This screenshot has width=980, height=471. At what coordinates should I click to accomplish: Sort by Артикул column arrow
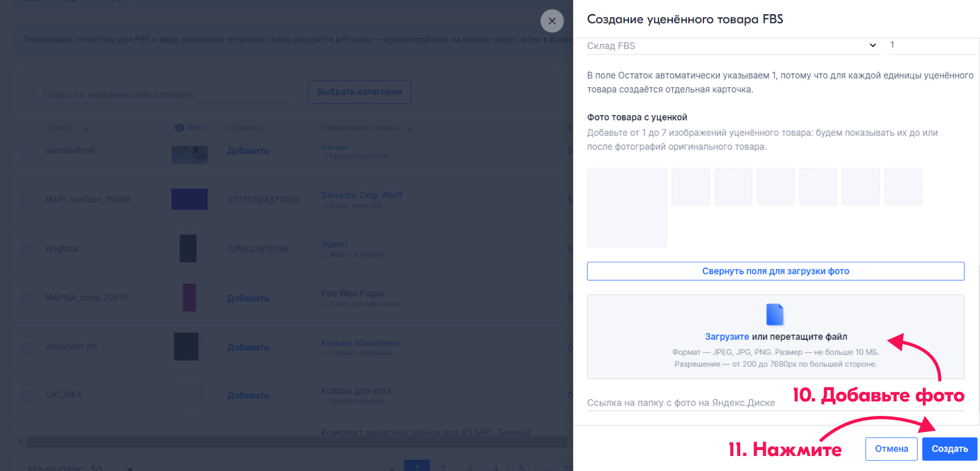(x=86, y=128)
